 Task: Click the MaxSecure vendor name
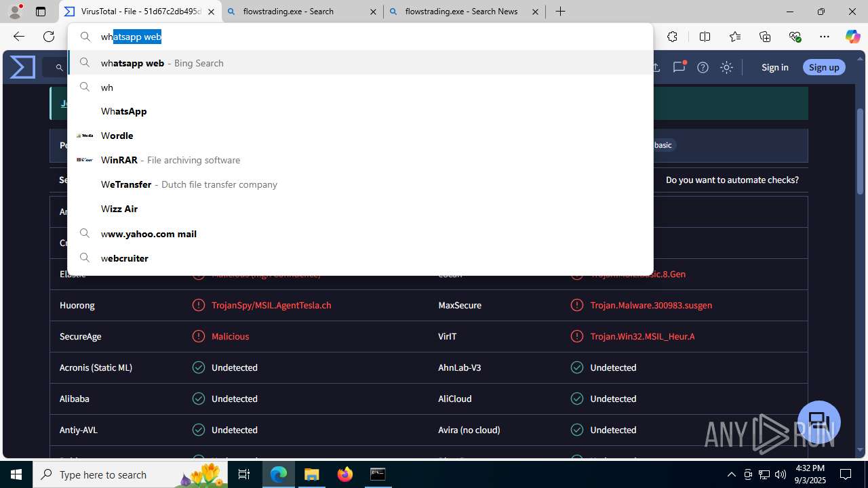(x=460, y=305)
